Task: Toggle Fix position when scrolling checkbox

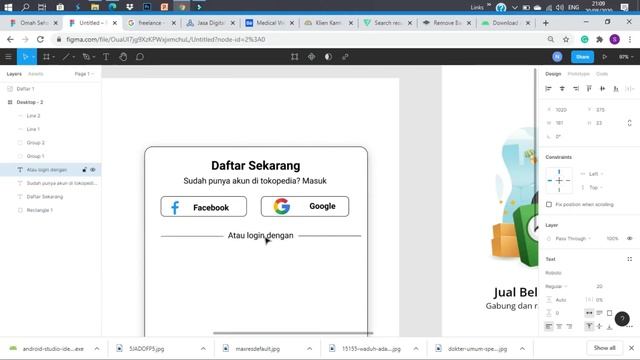Action: click(549, 204)
